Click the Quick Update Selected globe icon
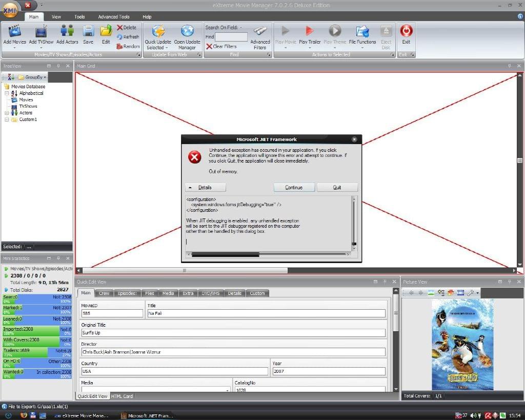 click(x=158, y=31)
